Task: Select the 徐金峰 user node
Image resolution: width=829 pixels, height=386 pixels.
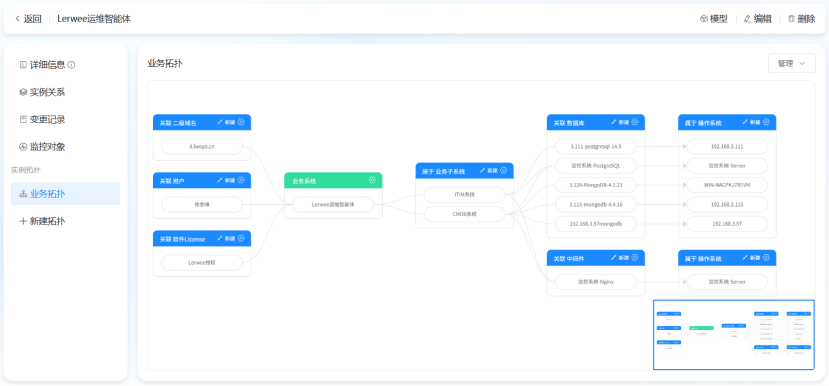Action: point(202,205)
